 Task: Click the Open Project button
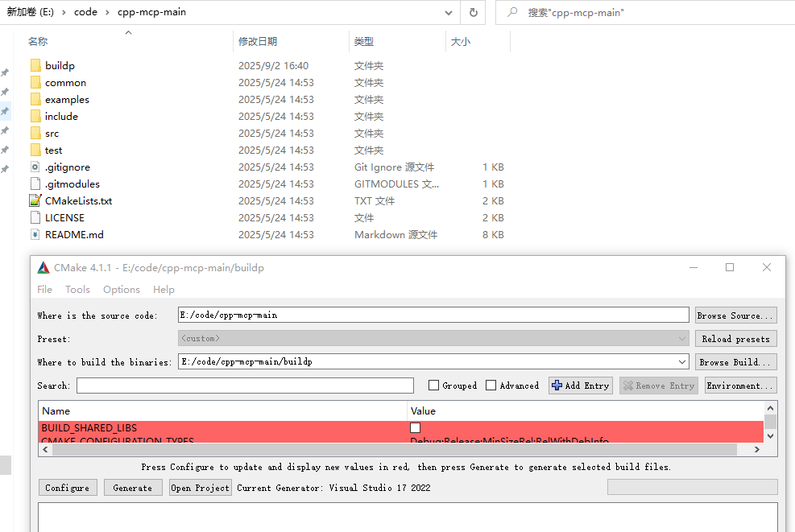tap(201, 488)
